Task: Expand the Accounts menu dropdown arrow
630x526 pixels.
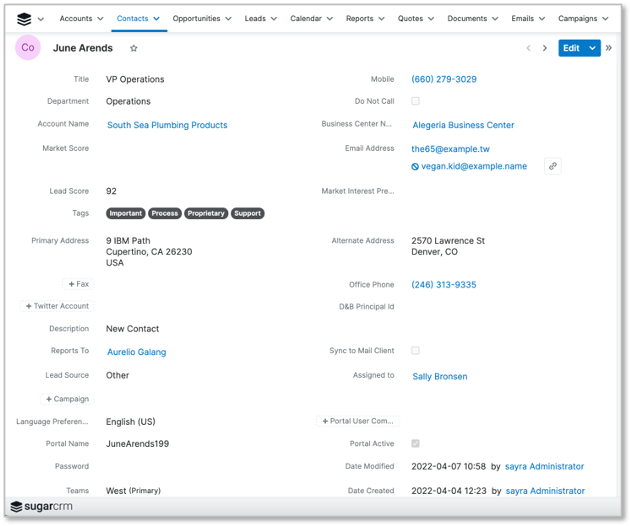Action: coord(101,19)
